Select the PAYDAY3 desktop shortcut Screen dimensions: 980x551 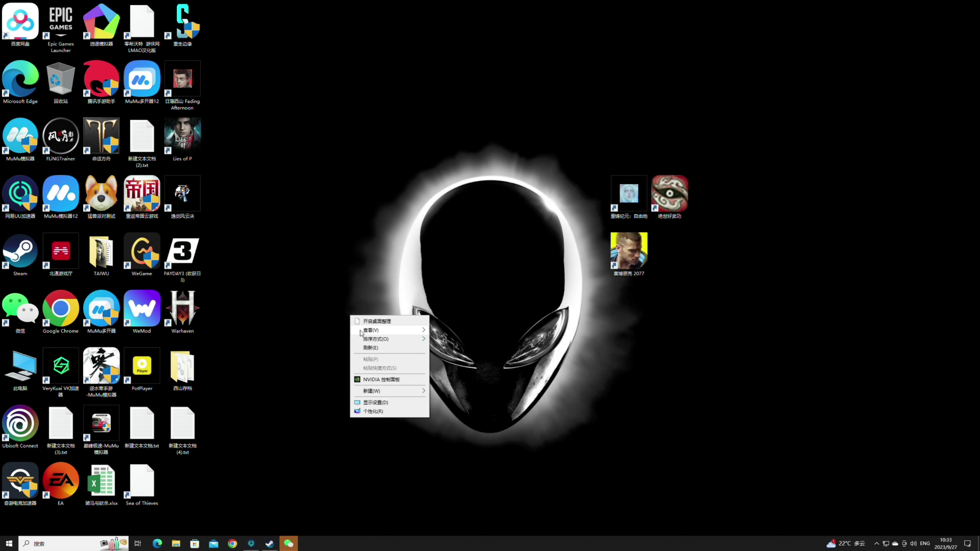(x=183, y=258)
